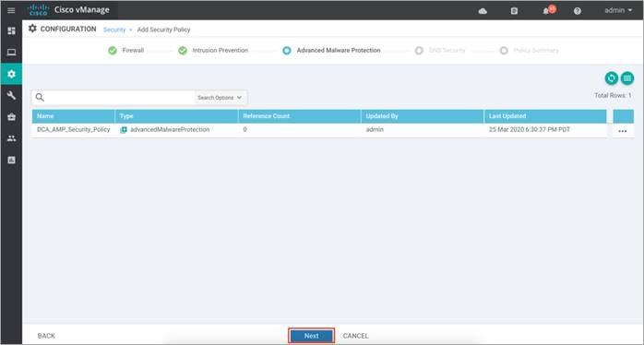
Task: Click the BACK button
Action: 46,336
